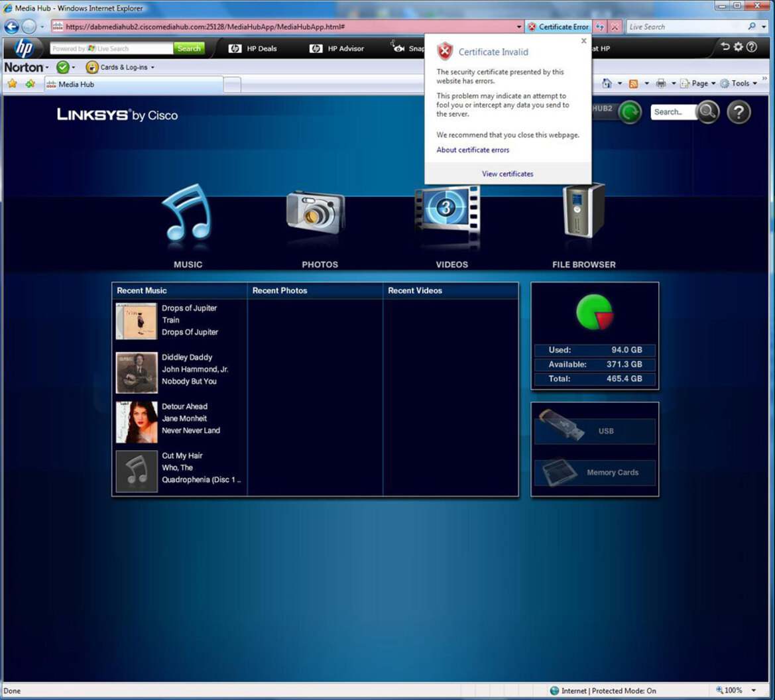Click the HP logo in toolbar
The image size is (775, 700).
[x=24, y=48]
